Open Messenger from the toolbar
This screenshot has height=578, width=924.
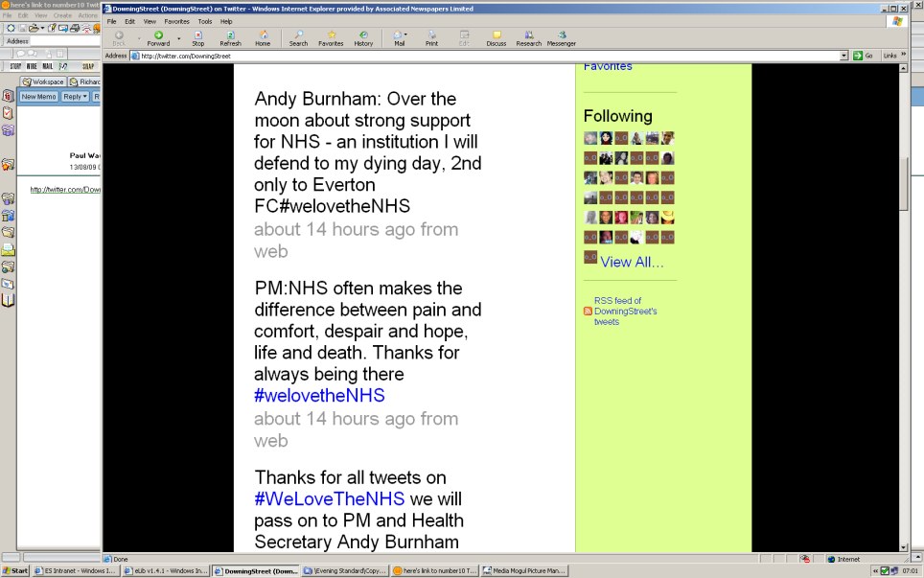(562, 37)
